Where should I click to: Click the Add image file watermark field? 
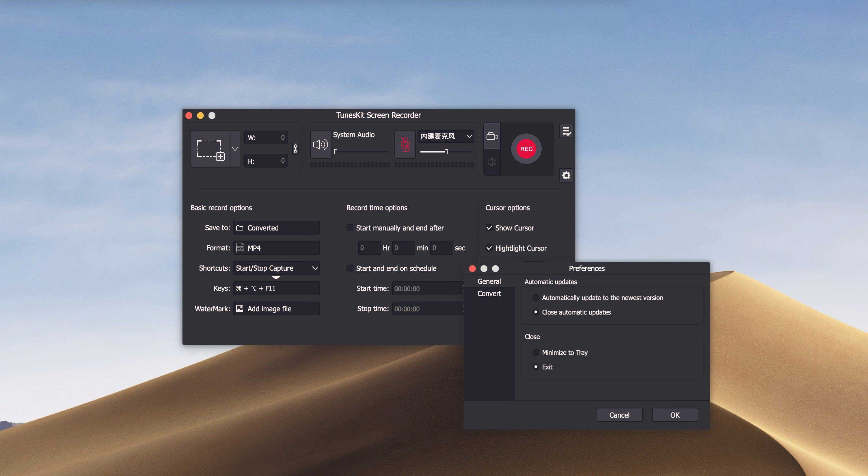pos(276,308)
